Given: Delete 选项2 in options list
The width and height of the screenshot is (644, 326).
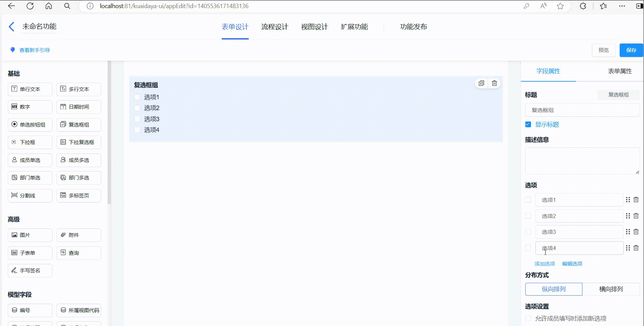Looking at the screenshot, I should pyautogui.click(x=636, y=216).
